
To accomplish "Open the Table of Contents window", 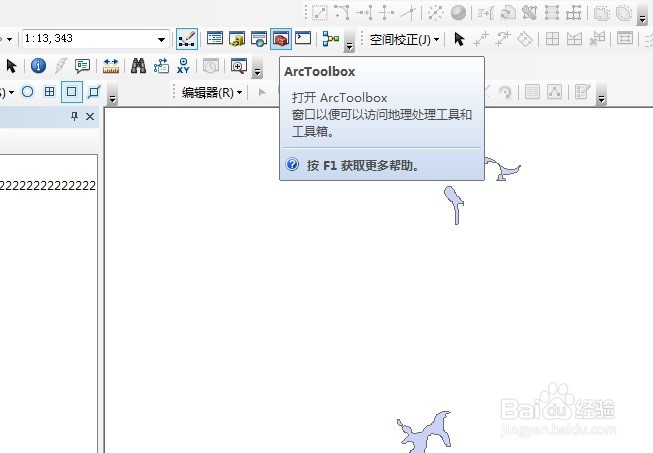I will tap(215, 39).
